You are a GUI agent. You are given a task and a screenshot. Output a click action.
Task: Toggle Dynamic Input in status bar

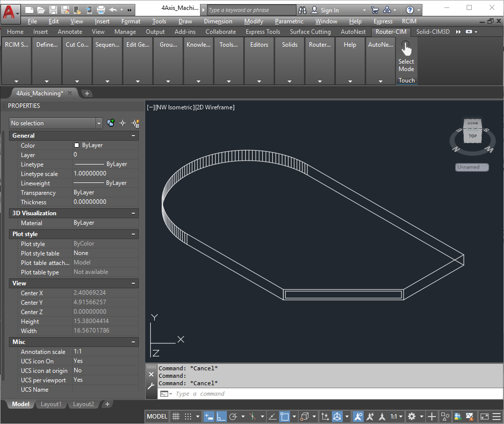click(x=209, y=417)
